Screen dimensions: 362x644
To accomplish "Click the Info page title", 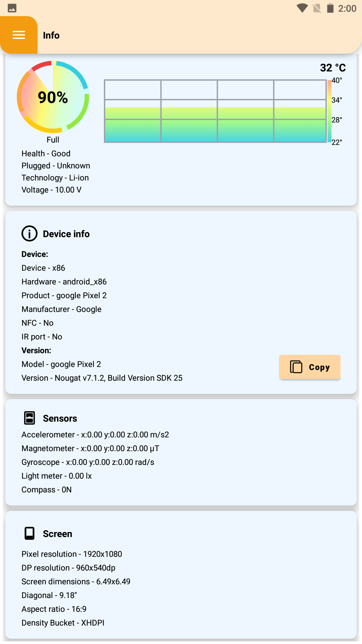I will (51, 35).
